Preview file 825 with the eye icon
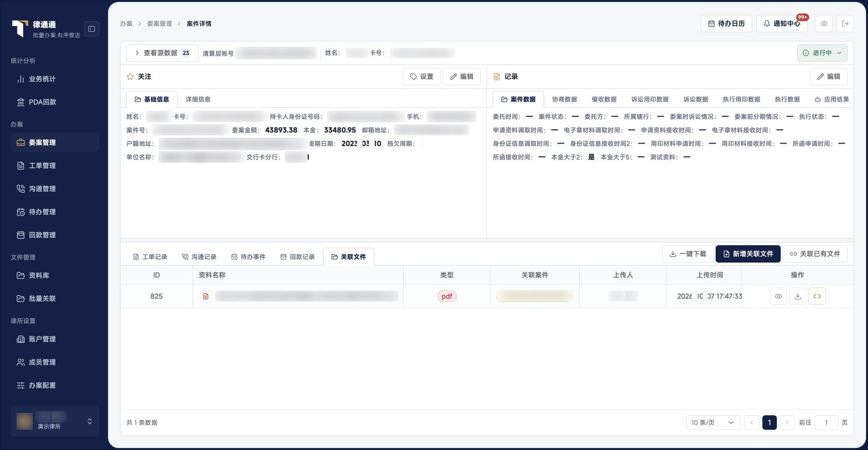Screen dimensions: 868x450 point(778,296)
